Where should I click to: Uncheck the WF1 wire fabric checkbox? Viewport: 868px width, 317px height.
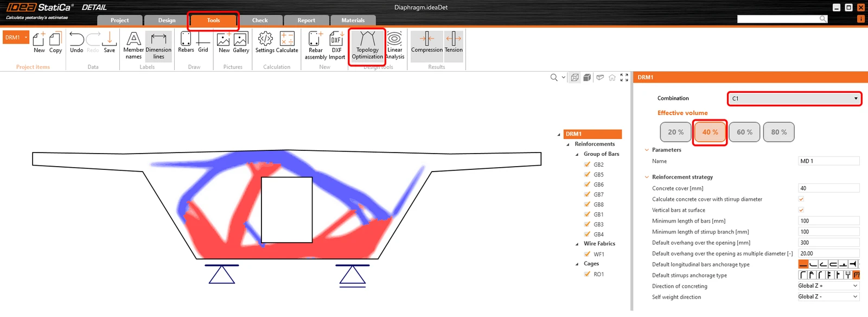tap(587, 254)
